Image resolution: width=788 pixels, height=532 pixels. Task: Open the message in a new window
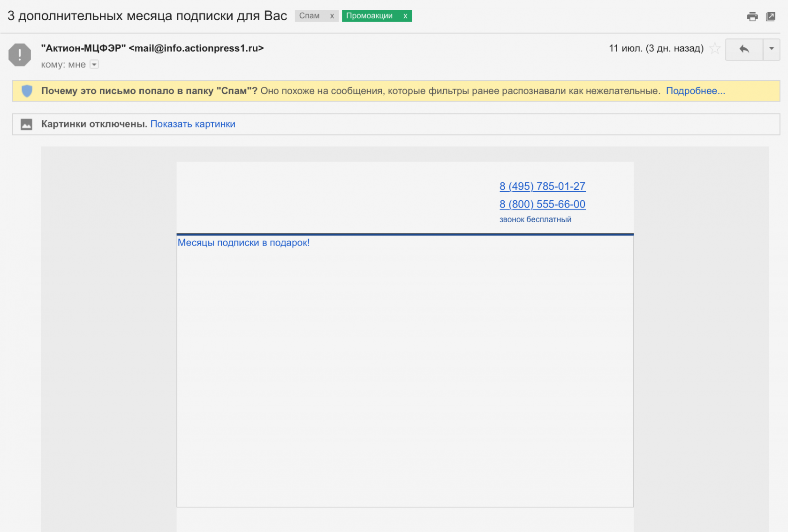tap(771, 17)
